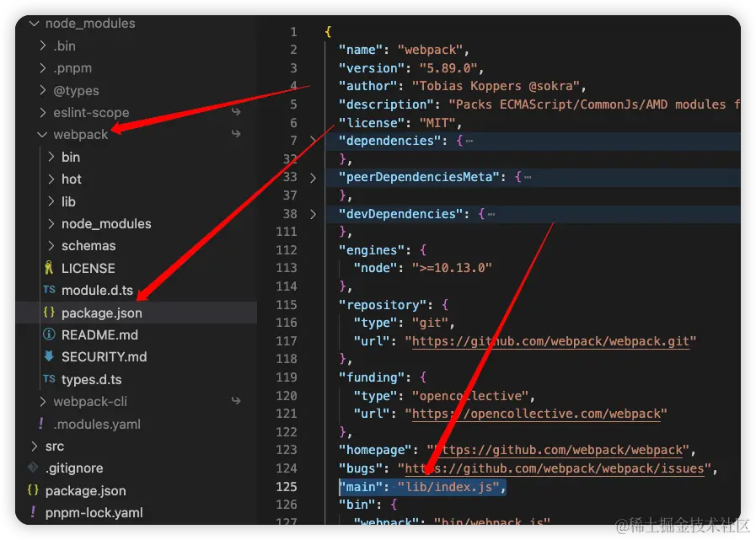
Task: Open module.d.ts file
Action: click(98, 291)
